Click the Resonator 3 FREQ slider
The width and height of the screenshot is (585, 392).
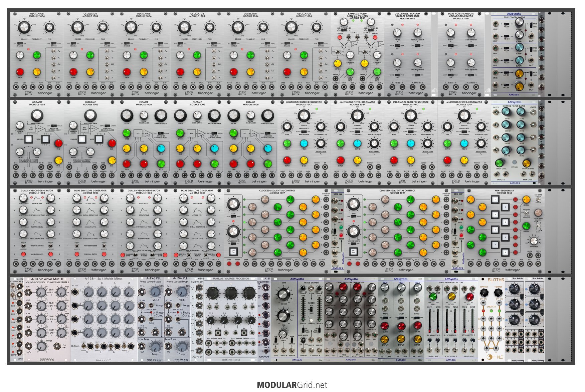point(464,321)
